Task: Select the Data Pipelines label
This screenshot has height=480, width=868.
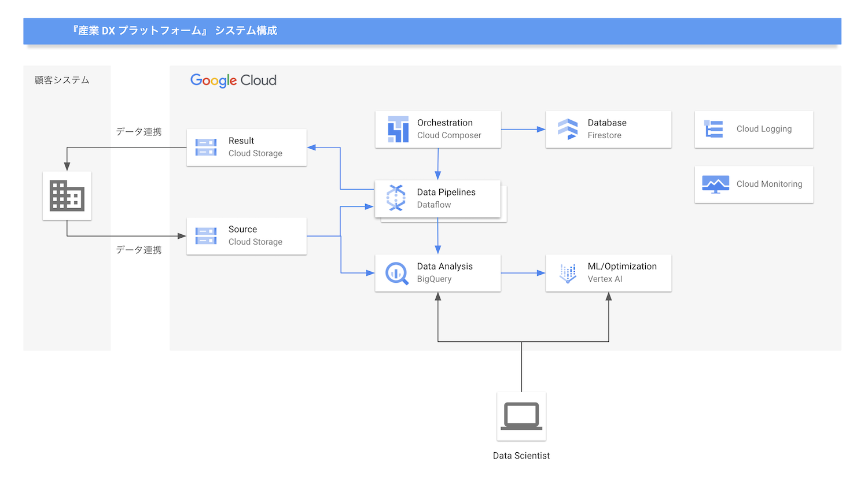Action: point(446,192)
